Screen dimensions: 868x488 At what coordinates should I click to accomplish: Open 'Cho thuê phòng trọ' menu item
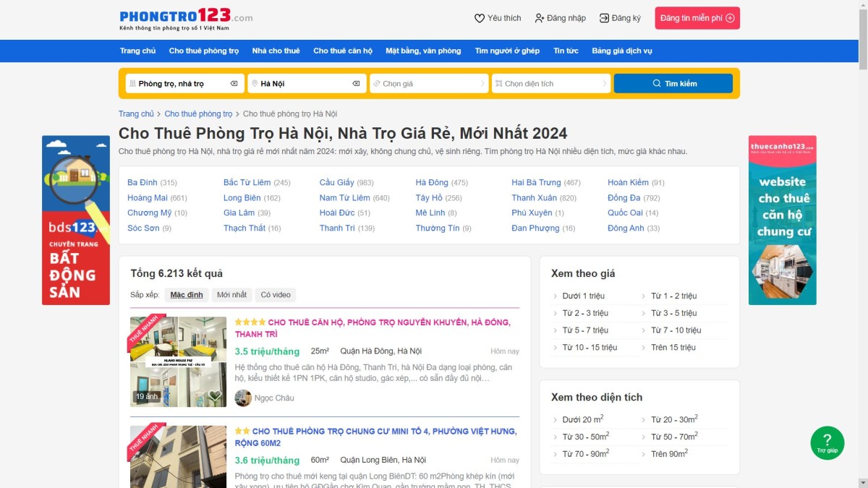204,51
